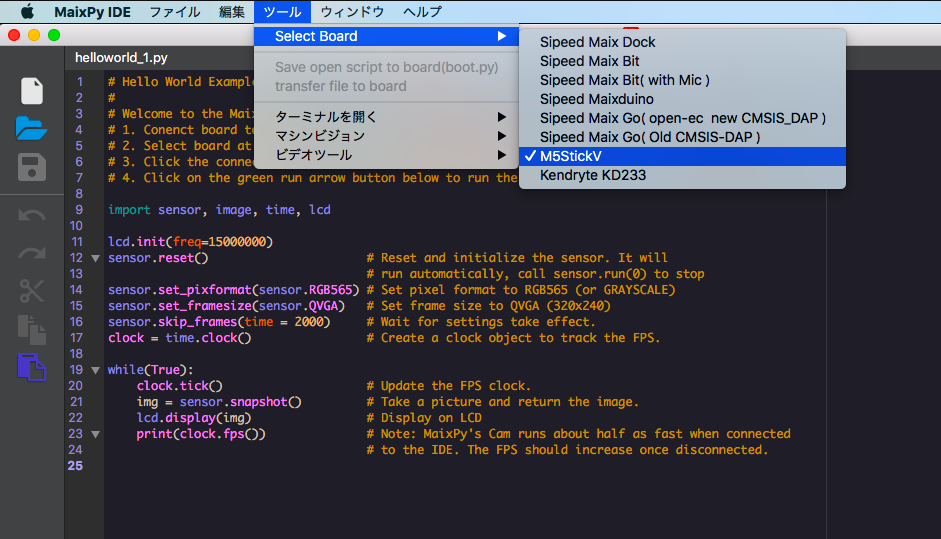Choose Sipeed Maix Bit( with Mic ) board
This screenshot has width=941, height=539.
(x=682, y=80)
